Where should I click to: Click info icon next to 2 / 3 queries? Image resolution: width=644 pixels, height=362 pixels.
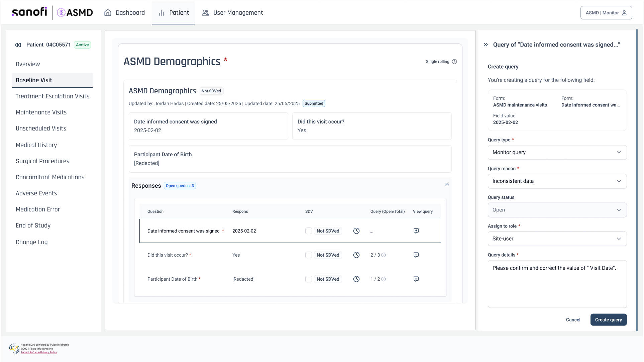384,255
